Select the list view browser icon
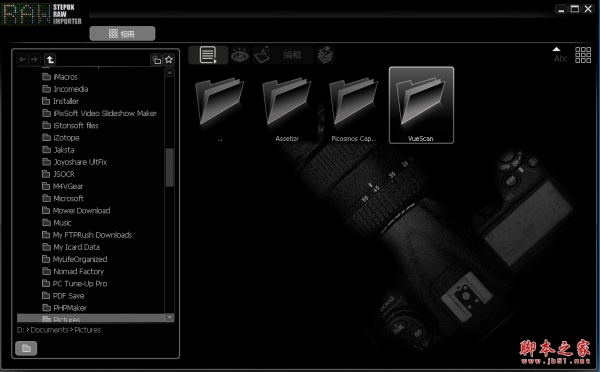600x372 pixels. click(x=208, y=55)
